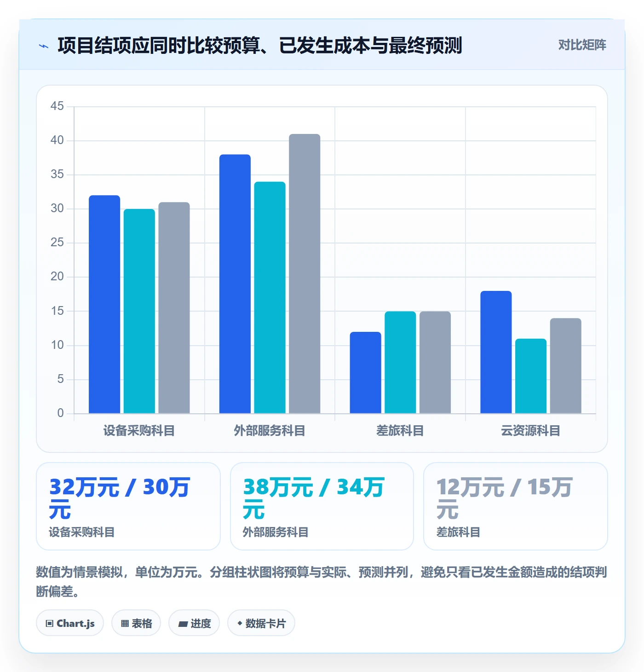Click the 38万元 / 34万元 card value
The image size is (644, 672).
[x=314, y=498]
